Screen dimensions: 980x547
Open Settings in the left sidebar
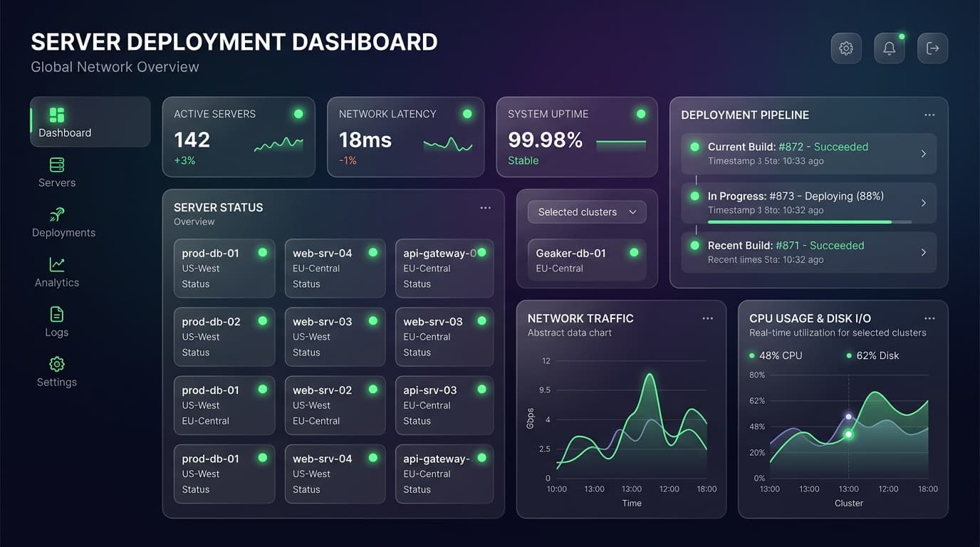pyautogui.click(x=57, y=372)
